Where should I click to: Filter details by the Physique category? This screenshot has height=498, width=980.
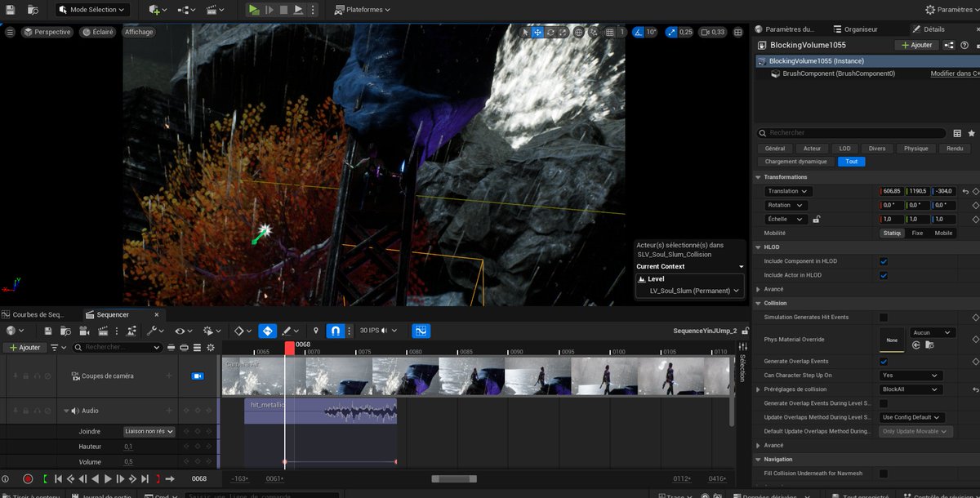coord(915,149)
